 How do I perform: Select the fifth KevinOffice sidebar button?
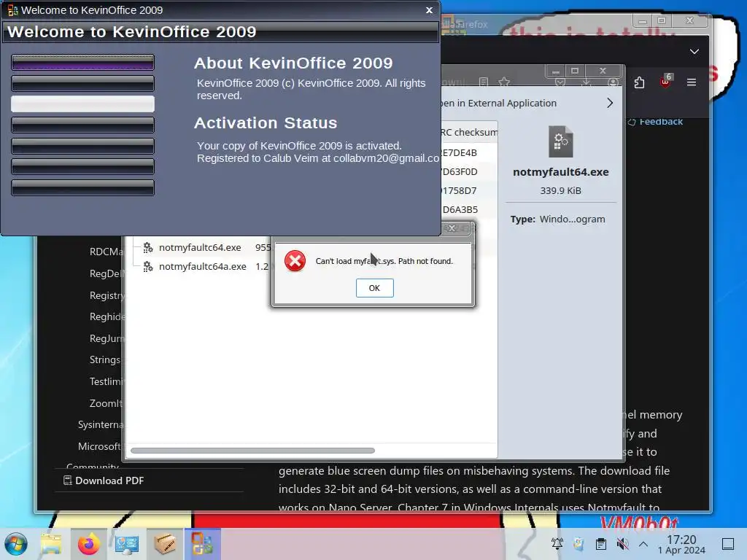[83, 146]
